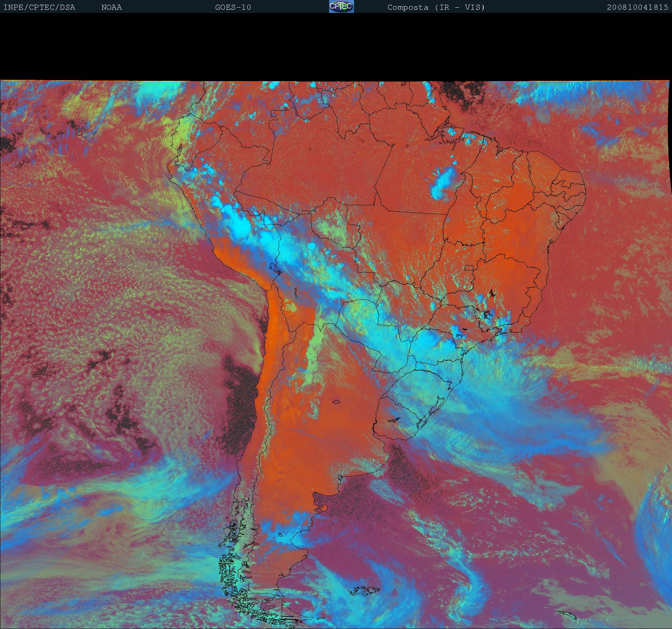Click the INPE/CPTEC/DSA header label

coord(39,7)
